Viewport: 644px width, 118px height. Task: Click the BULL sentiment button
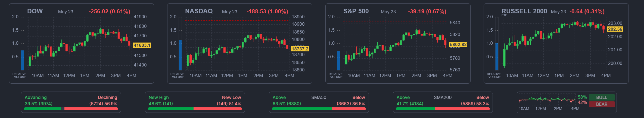[602, 97]
